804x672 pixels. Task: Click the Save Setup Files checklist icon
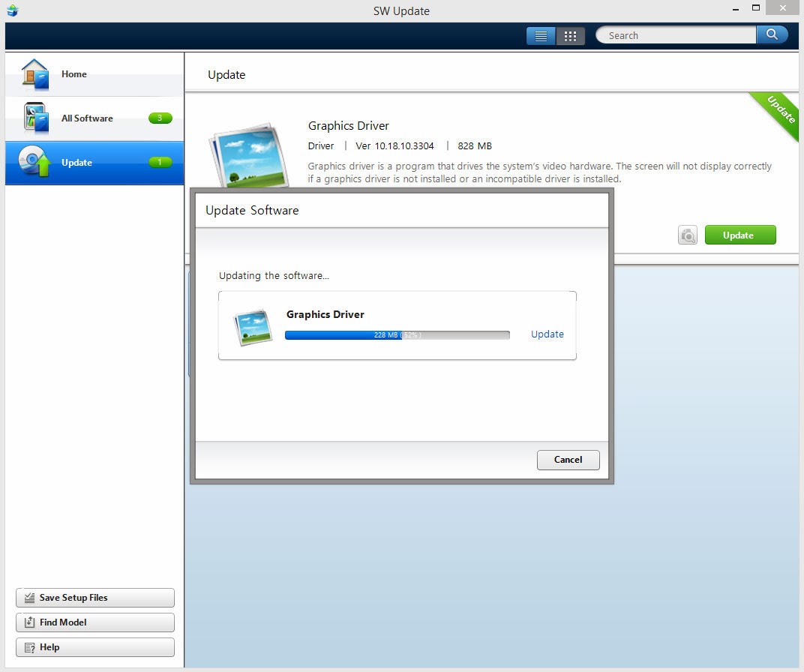pos(30,598)
